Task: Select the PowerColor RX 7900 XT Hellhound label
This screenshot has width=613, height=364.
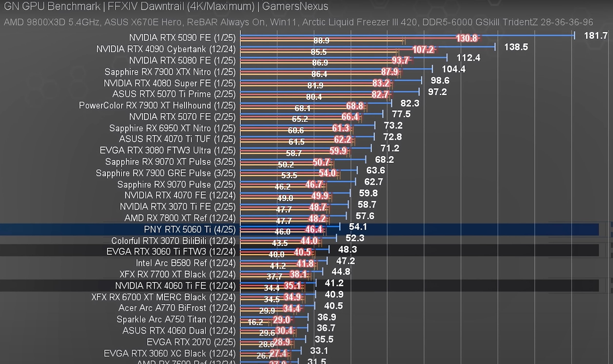Action: point(157,105)
